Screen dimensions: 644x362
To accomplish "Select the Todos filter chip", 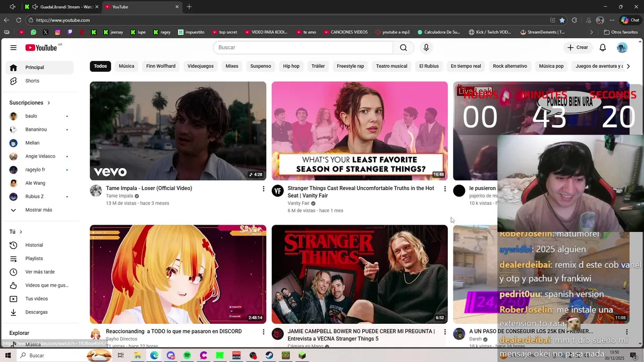I will click(x=100, y=66).
